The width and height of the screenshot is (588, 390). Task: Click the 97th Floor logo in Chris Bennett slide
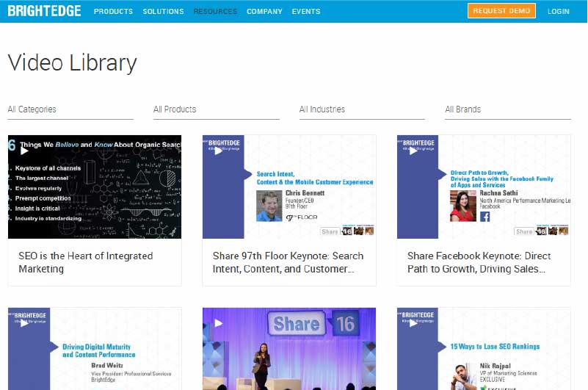(x=302, y=217)
